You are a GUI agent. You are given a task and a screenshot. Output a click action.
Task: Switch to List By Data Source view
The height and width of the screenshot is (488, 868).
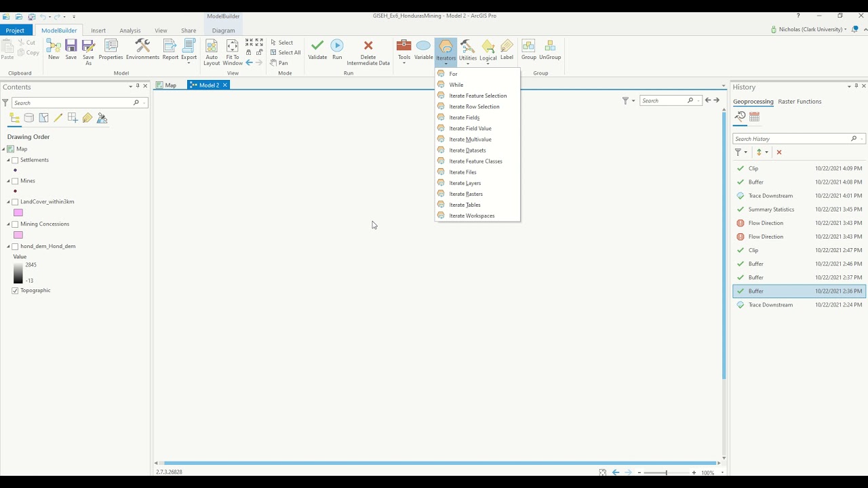click(x=29, y=118)
